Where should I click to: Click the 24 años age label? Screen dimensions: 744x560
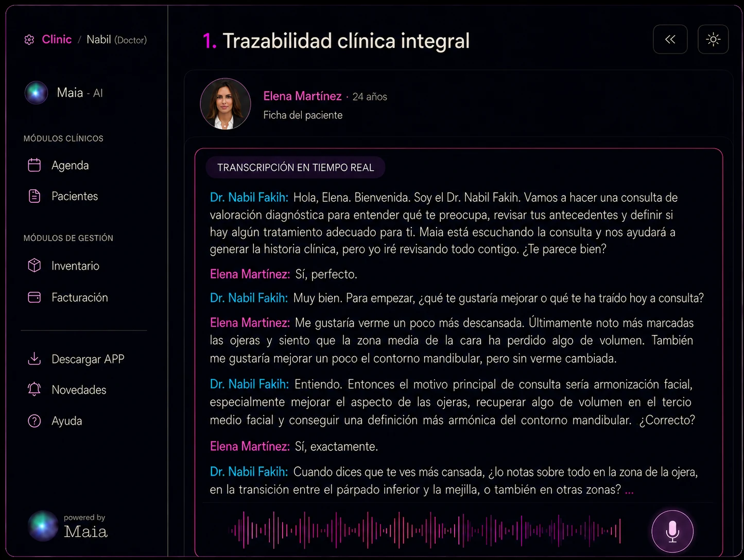pos(370,97)
